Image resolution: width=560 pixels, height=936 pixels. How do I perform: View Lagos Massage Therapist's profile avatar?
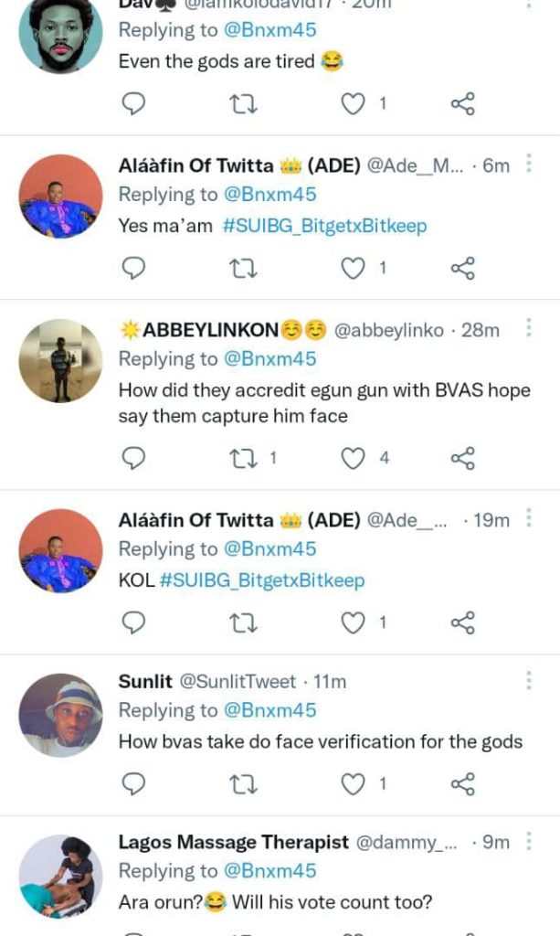pyautogui.click(x=60, y=877)
